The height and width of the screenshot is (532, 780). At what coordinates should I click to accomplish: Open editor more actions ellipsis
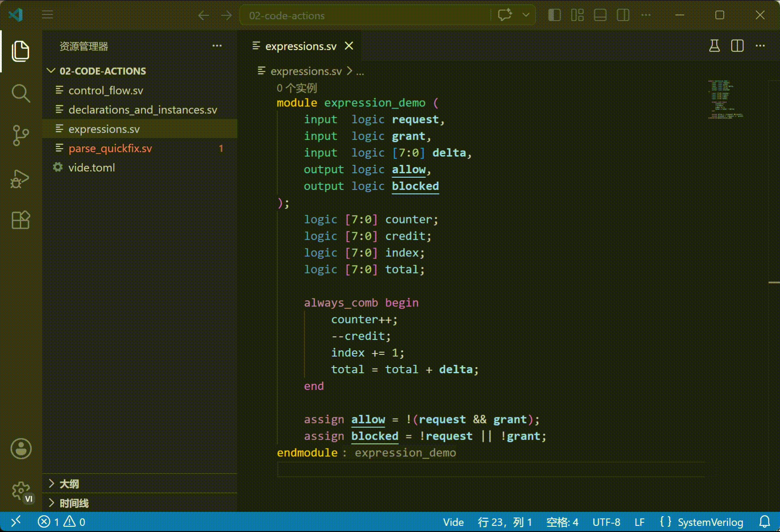tap(760, 46)
